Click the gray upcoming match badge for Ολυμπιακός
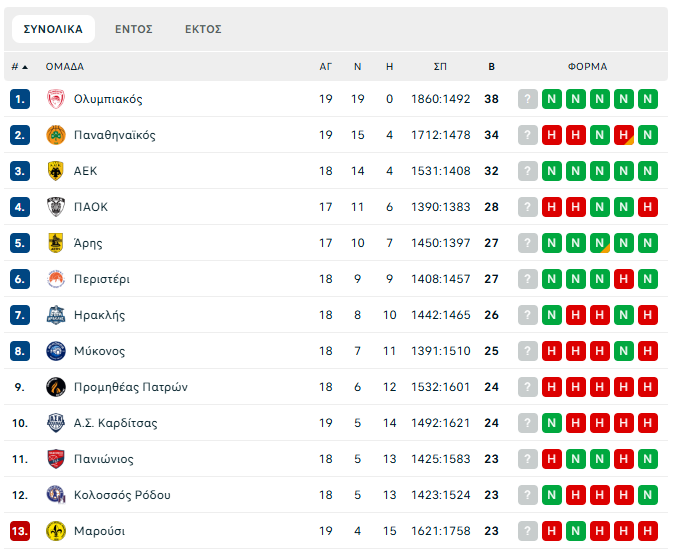 point(528,99)
